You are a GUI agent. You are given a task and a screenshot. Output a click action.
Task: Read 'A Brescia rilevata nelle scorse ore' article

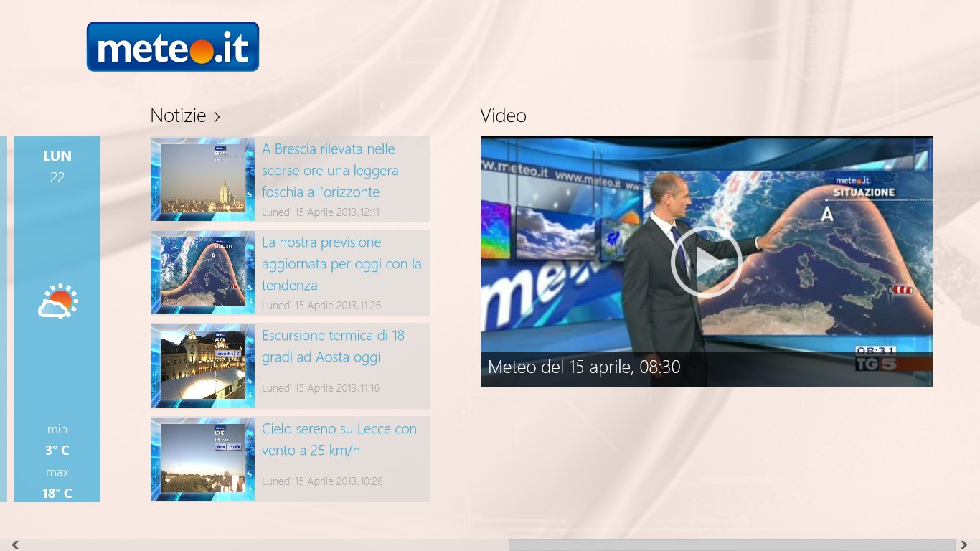[329, 171]
